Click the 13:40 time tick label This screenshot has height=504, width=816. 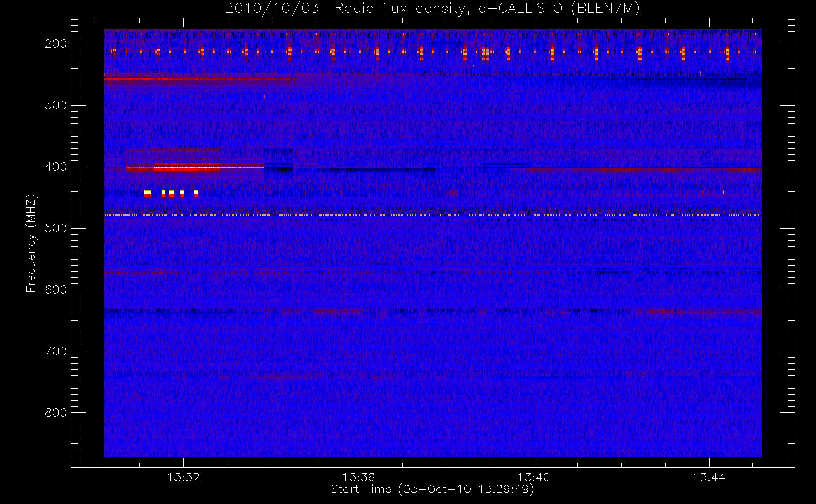[x=534, y=477]
